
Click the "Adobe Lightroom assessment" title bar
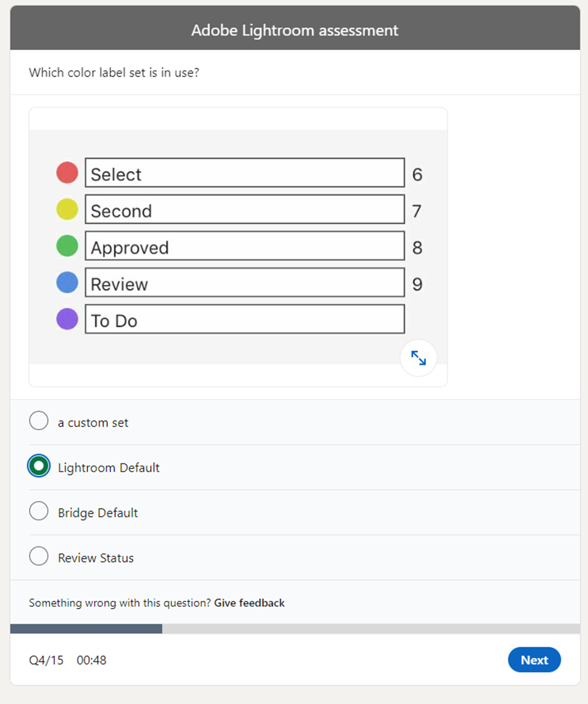click(294, 30)
